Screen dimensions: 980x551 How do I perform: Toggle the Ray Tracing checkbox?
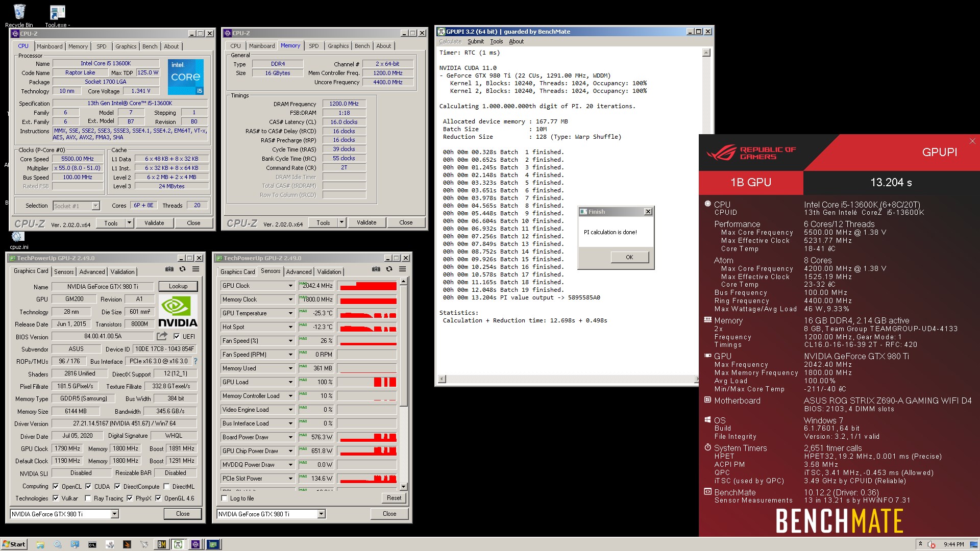[x=88, y=498]
